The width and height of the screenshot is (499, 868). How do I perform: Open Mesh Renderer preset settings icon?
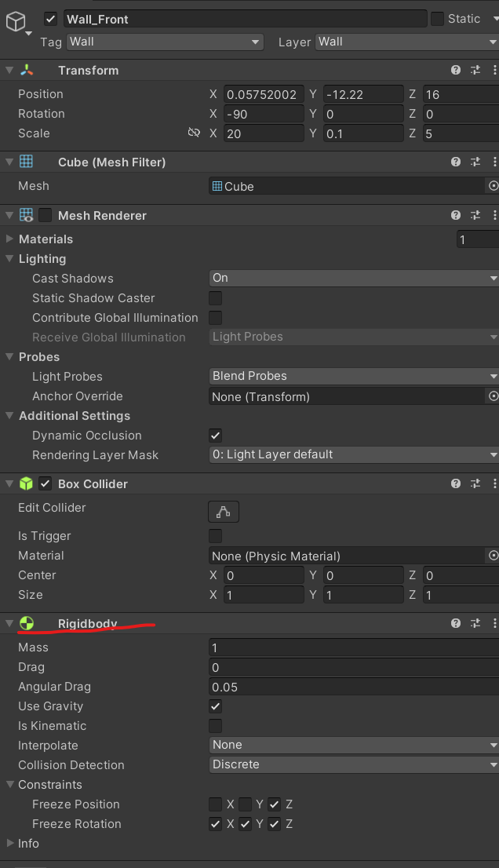(x=475, y=215)
